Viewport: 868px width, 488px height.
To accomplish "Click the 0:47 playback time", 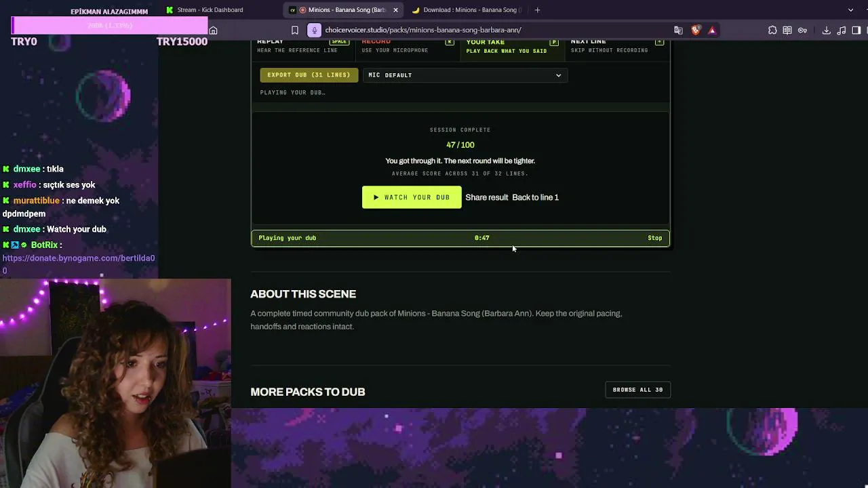I will point(482,238).
